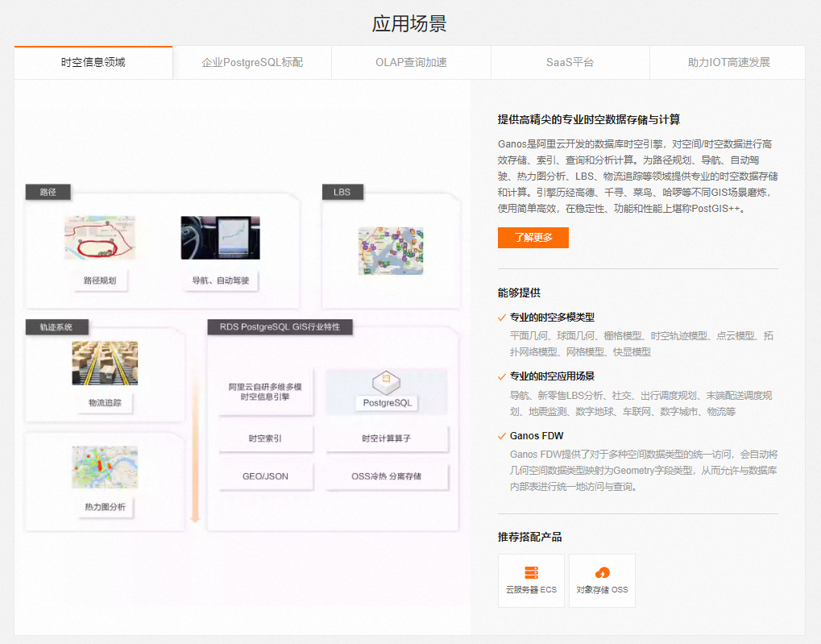This screenshot has height=644, width=821.
Task: Click the 热力图分析 label
Action: tap(106, 507)
